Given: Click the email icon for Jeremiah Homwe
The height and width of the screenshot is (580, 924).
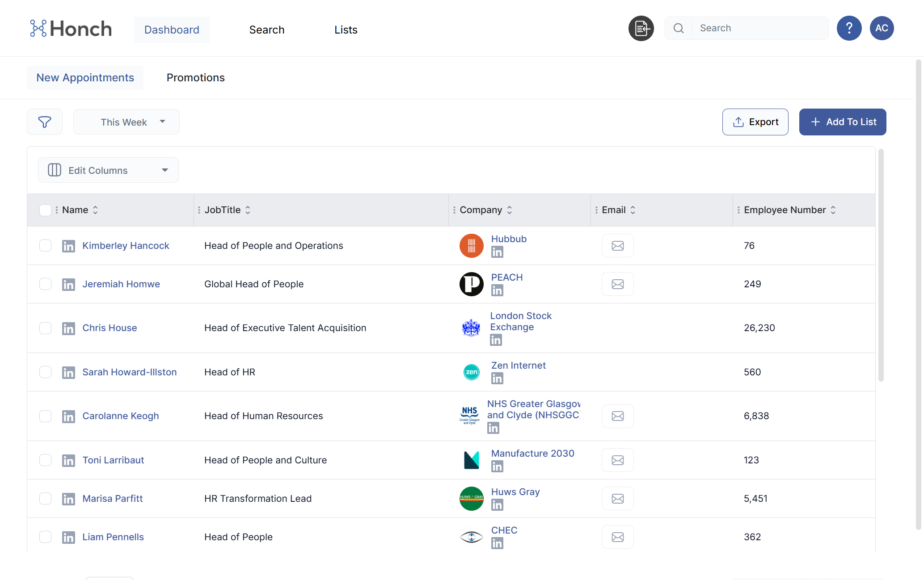Looking at the screenshot, I should pos(617,284).
